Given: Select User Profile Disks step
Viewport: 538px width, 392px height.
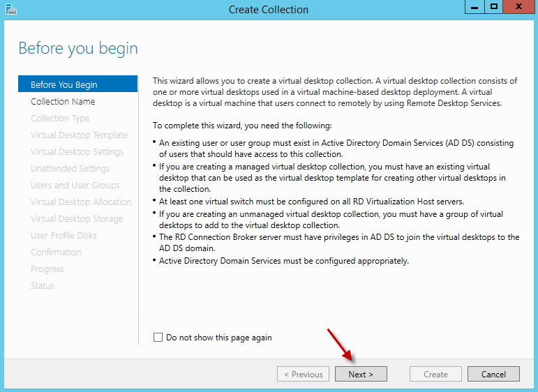Looking at the screenshot, I should pyautogui.click(x=63, y=235).
